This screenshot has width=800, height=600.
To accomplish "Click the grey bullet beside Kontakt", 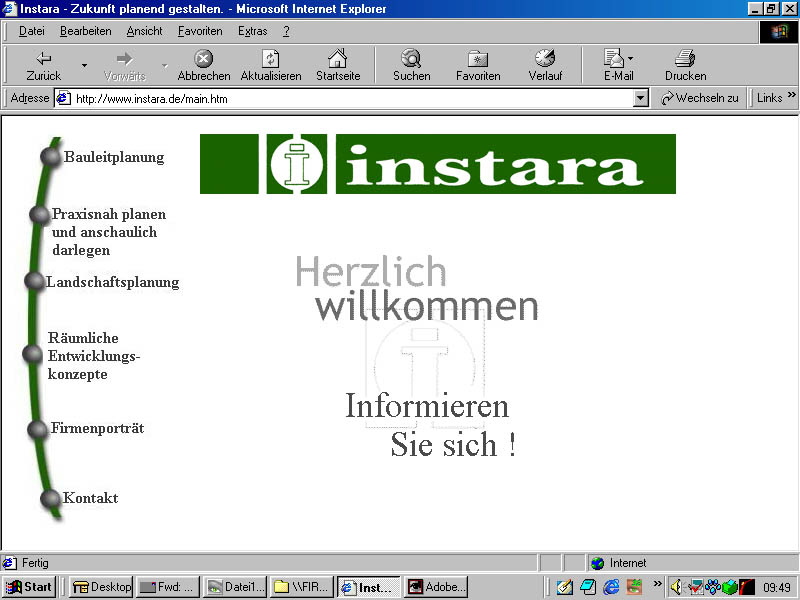I will coord(51,498).
